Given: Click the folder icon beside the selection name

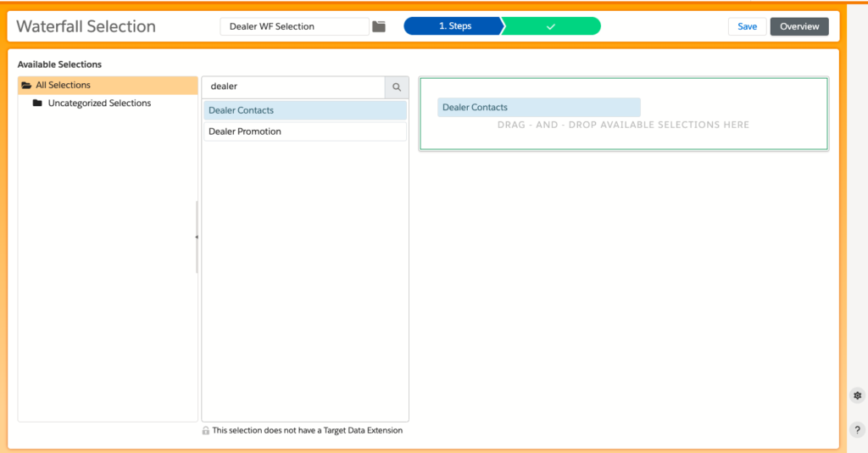Looking at the screenshot, I should pos(379,26).
